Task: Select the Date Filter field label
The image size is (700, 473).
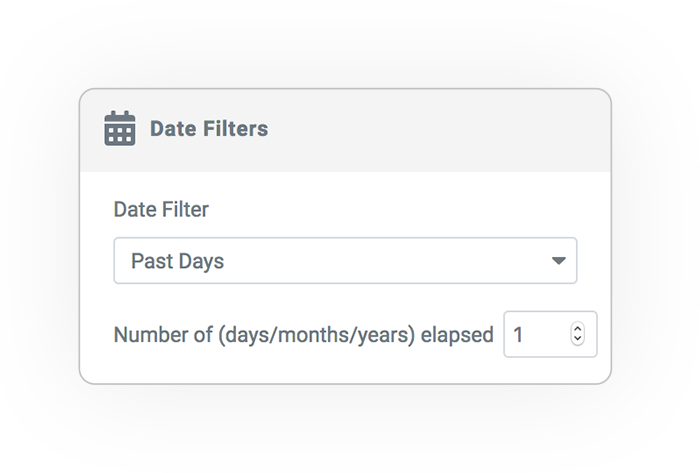Action: click(161, 209)
